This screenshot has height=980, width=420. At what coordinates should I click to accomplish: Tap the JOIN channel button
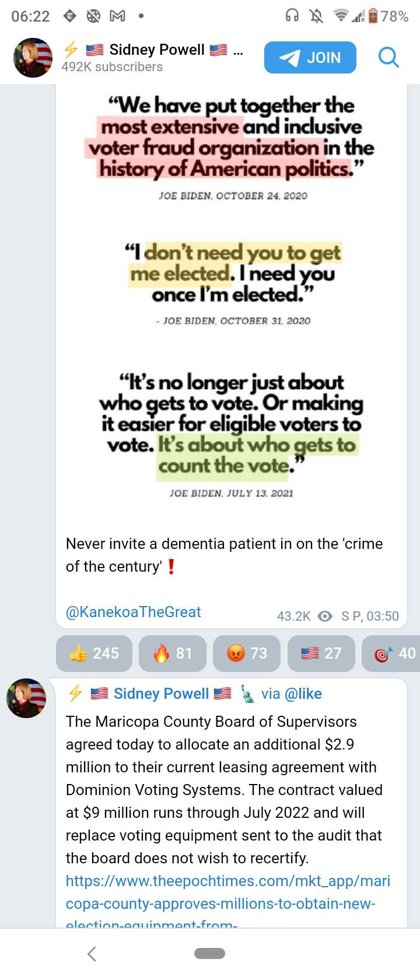pos(310,58)
